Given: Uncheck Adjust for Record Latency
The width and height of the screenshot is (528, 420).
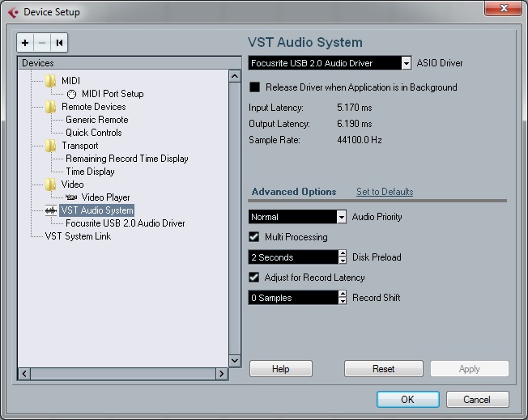Looking at the screenshot, I should [254, 278].
